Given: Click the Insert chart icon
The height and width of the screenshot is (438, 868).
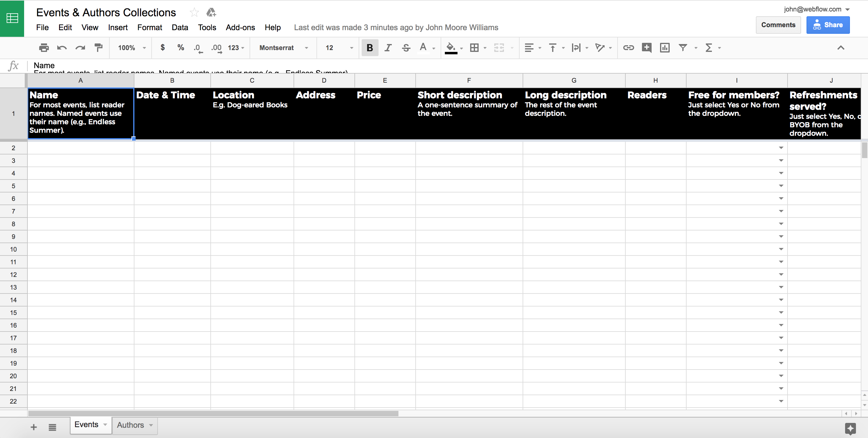Looking at the screenshot, I should pos(665,48).
